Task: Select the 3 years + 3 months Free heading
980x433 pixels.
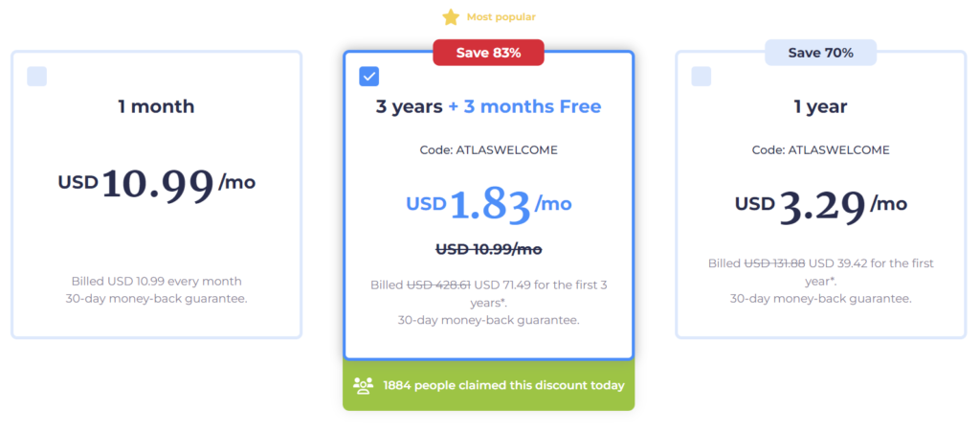Action: click(x=488, y=106)
